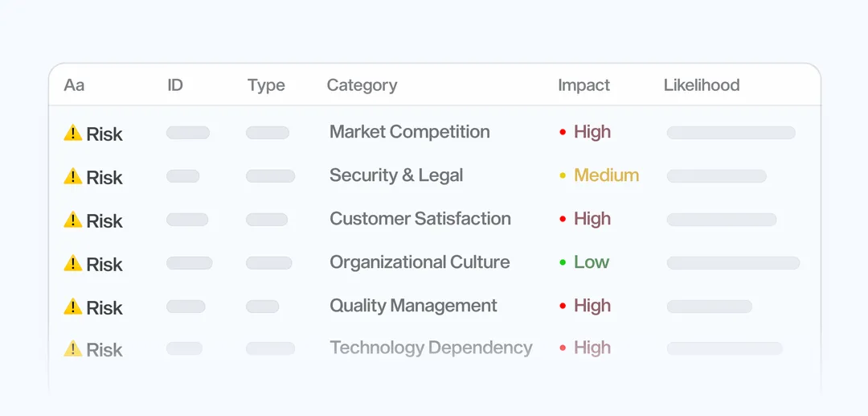Select the ID column header

[x=175, y=85]
